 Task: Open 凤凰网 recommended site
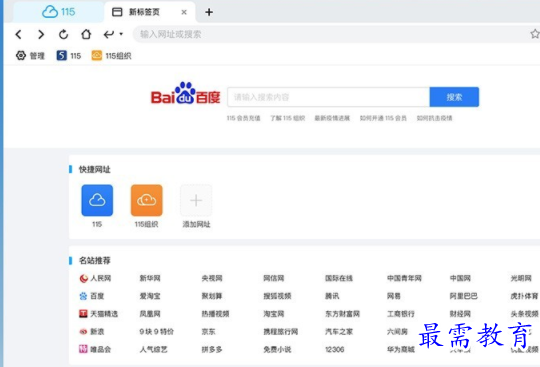tap(150, 314)
